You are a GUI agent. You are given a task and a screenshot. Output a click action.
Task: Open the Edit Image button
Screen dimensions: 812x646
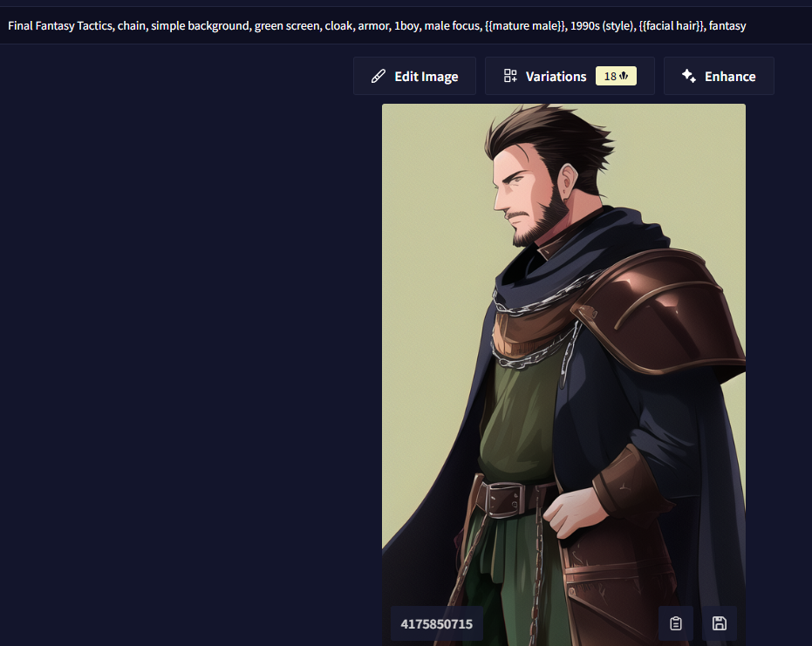[415, 76]
